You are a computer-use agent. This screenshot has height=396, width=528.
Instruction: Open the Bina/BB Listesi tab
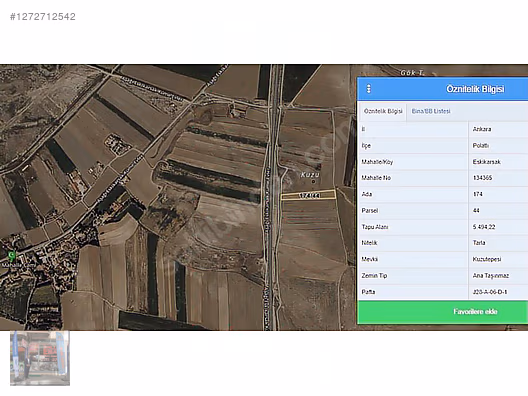(431, 111)
